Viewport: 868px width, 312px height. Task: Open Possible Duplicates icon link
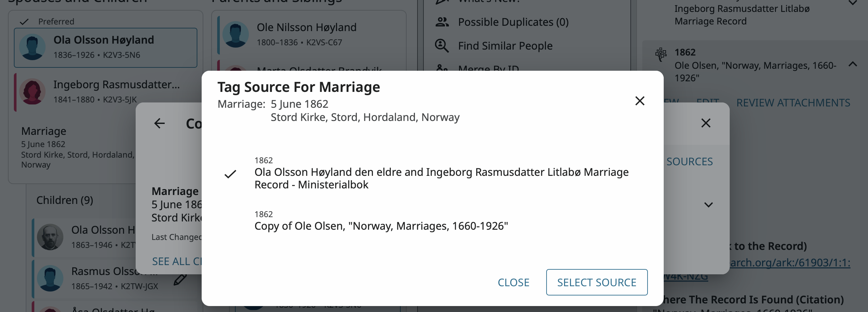click(x=442, y=22)
